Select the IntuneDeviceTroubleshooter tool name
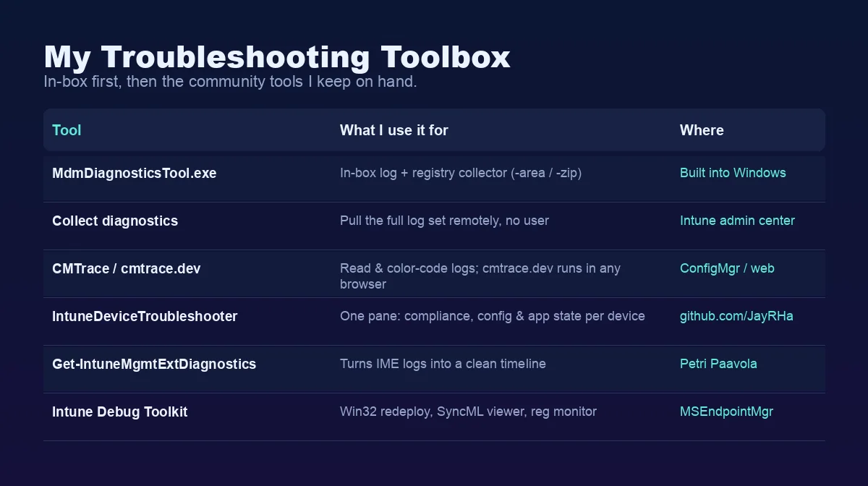Screen dimensions: 868x486 [x=145, y=317]
